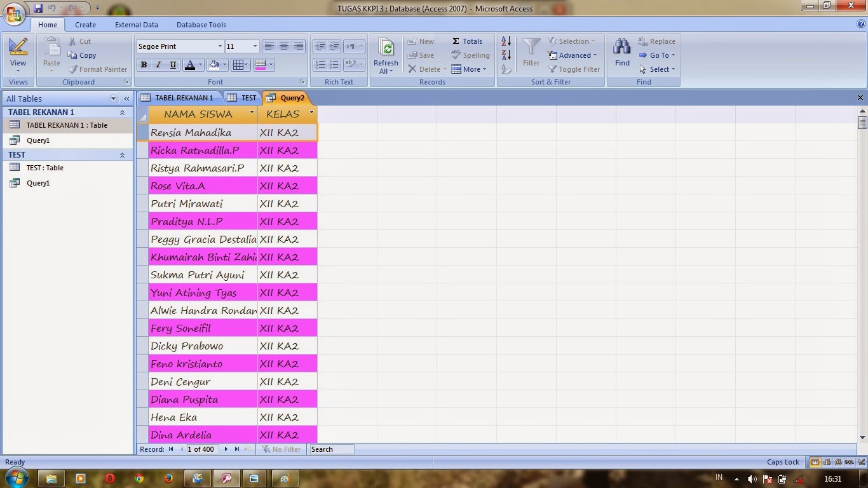Click the Totals button in Records
The image size is (868, 488).
[x=467, y=41]
